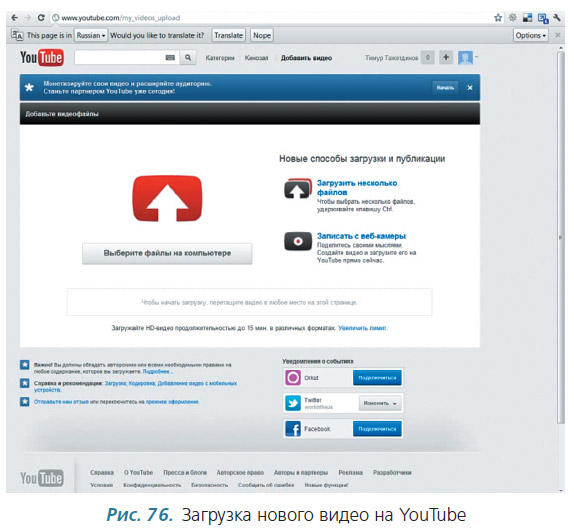
Task: Click the user avatar thumbnail
Action: (x=465, y=58)
